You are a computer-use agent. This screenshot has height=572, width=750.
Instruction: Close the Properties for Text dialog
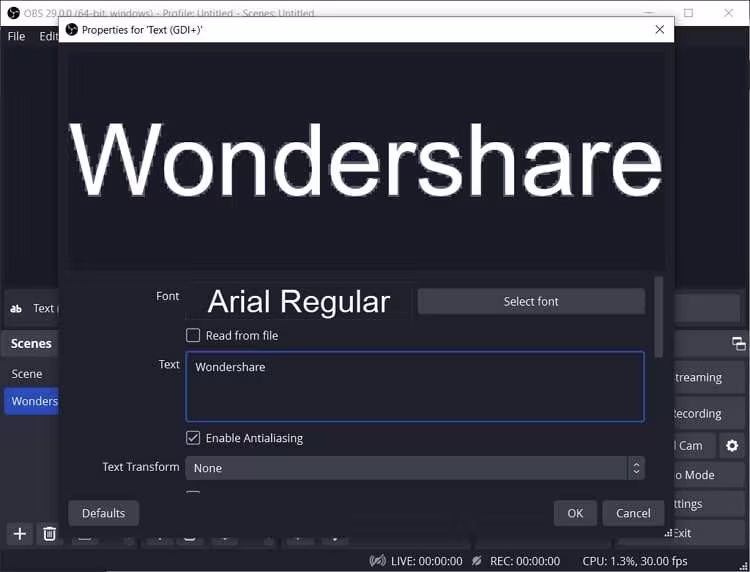tap(660, 30)
